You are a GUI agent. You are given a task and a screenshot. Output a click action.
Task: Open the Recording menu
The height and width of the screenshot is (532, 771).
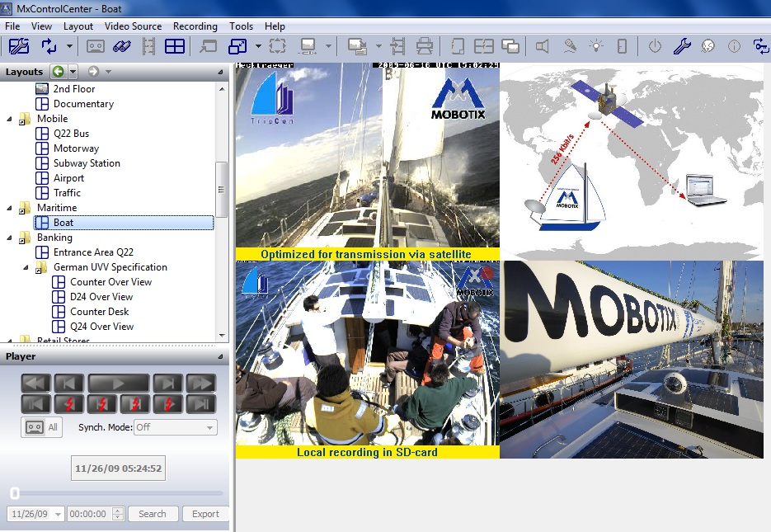click(195, 26)
